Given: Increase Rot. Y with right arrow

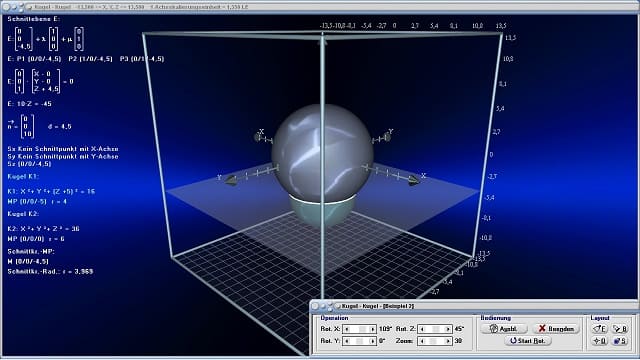Looking at the screenshot, I should click(x=372, y=341).
